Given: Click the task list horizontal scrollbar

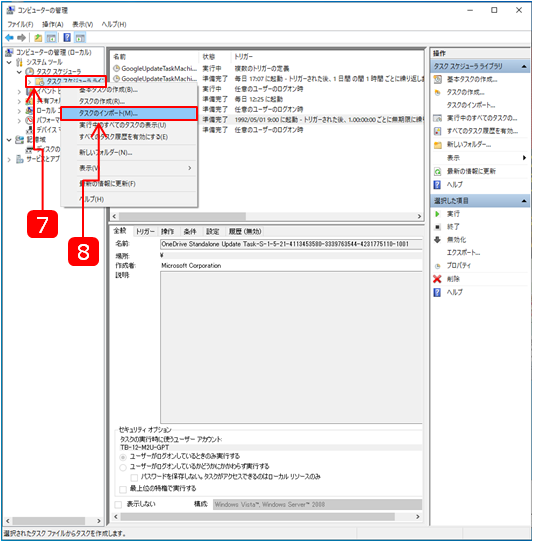Looking at the screenshot, I should 267,216.
